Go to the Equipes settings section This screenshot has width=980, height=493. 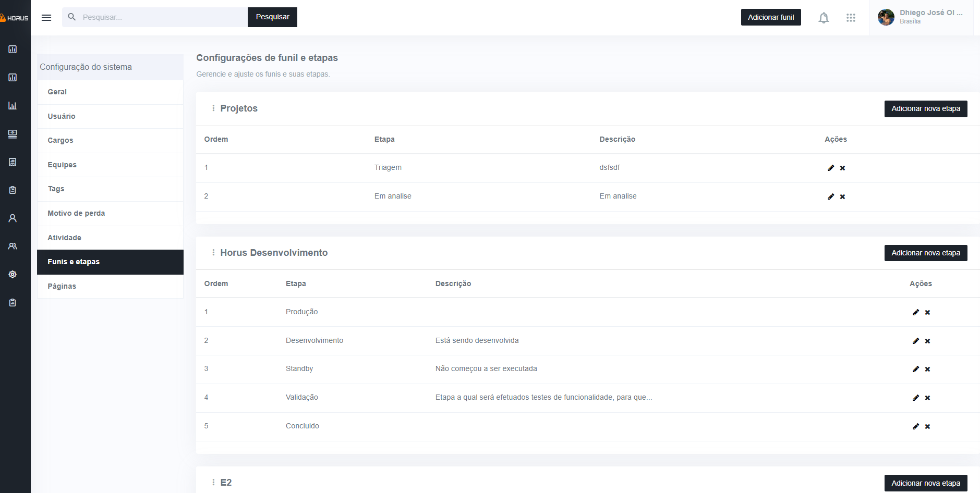pos(62,165)
